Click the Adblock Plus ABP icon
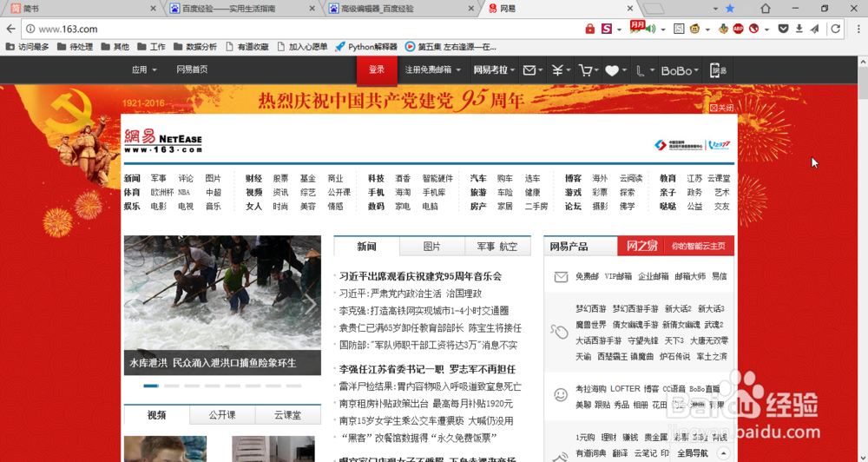This screenshot has width=868, height=462. 738,29
